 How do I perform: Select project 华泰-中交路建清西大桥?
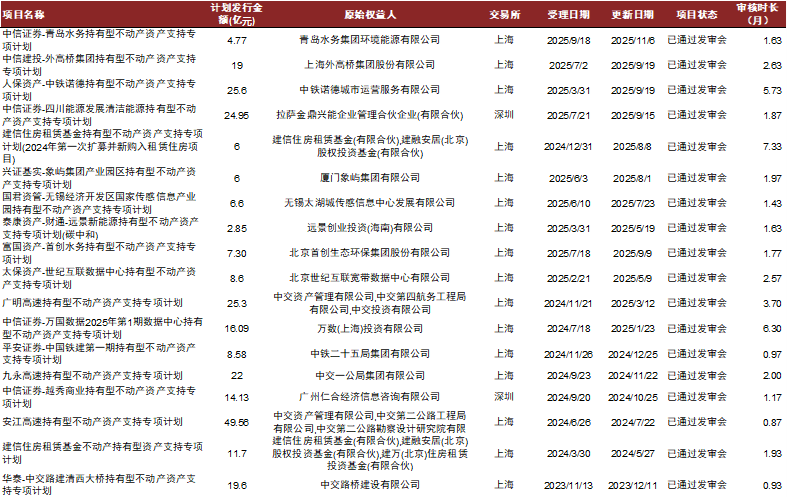(99, 484)
